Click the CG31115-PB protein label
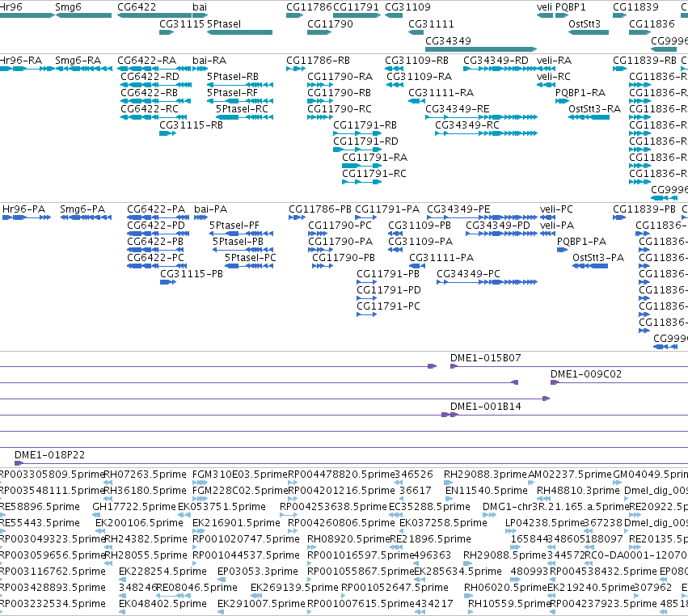This screenshot has width=688, height=616. [x=192, y=274]
